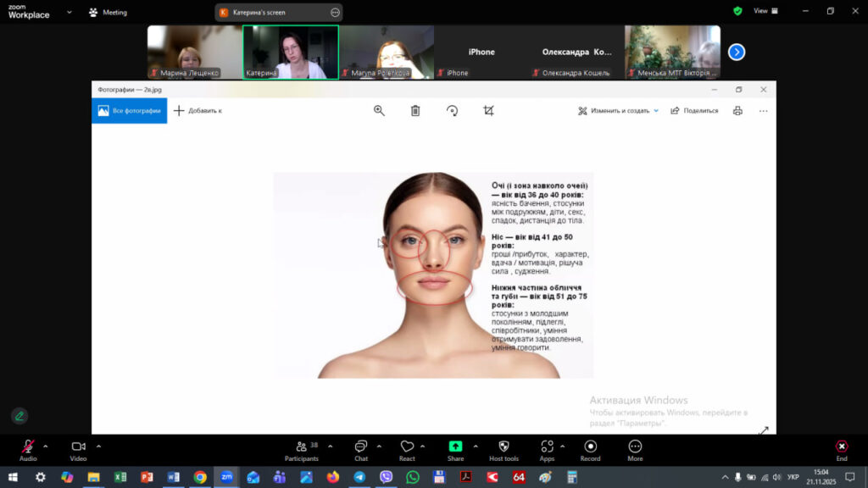Open the "Изменить и создать" dropdown

pos(619,110)
